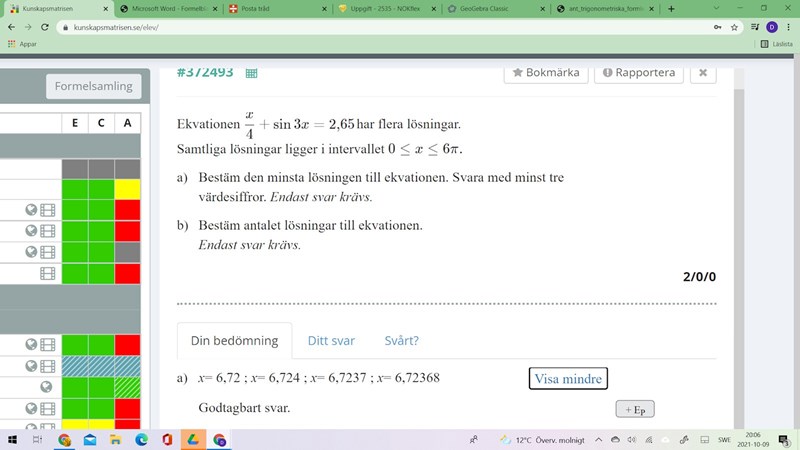
Task: Click the film clip icon in the first icon row
Action: point(47,210)
